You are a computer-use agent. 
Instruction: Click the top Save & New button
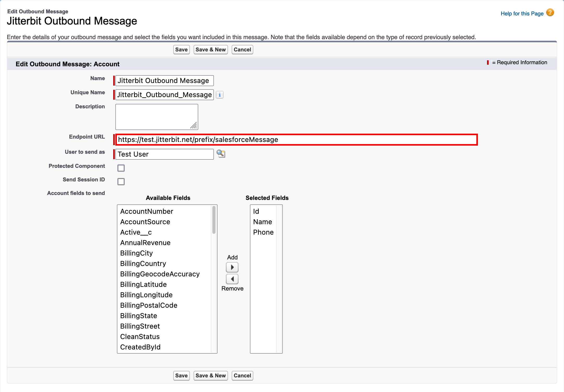211,49
